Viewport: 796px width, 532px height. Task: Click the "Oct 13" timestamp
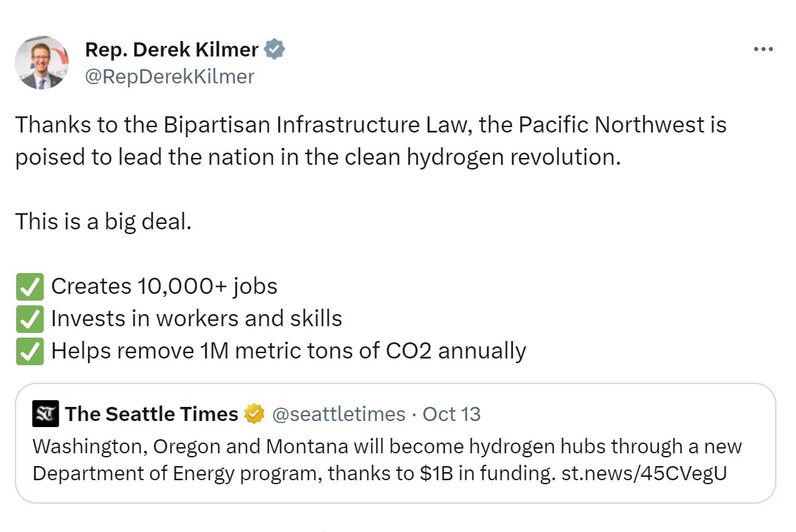(x=451, y=414)
